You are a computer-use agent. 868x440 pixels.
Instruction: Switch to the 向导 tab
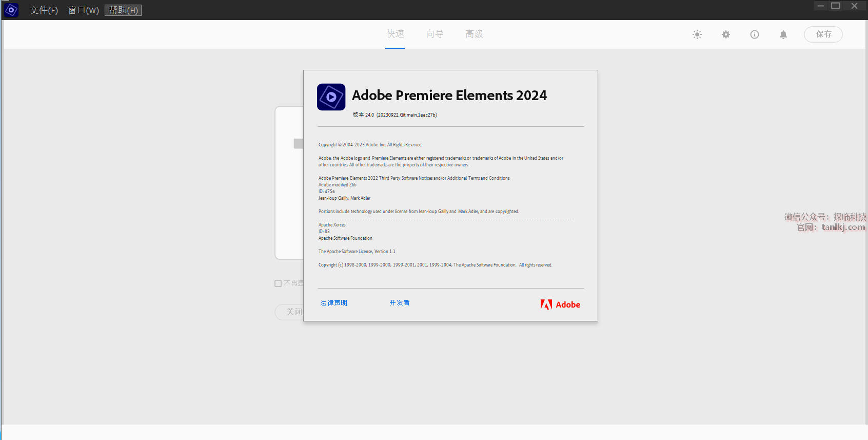[x=435, y=34]
